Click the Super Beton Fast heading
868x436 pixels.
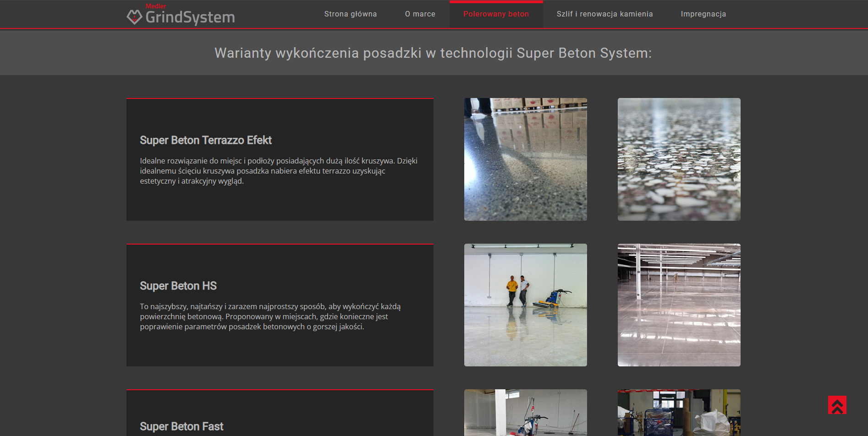tap(181, 426)
